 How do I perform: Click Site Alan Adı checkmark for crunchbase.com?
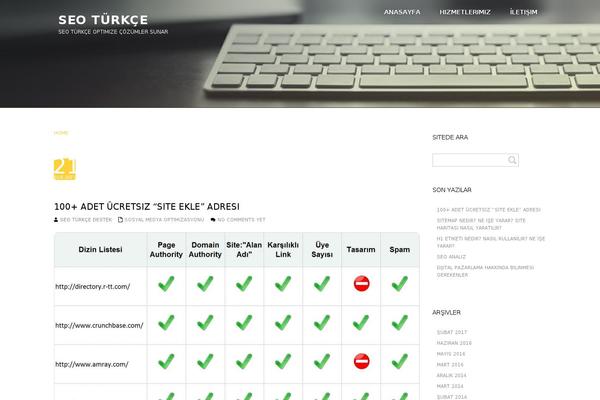244,323
